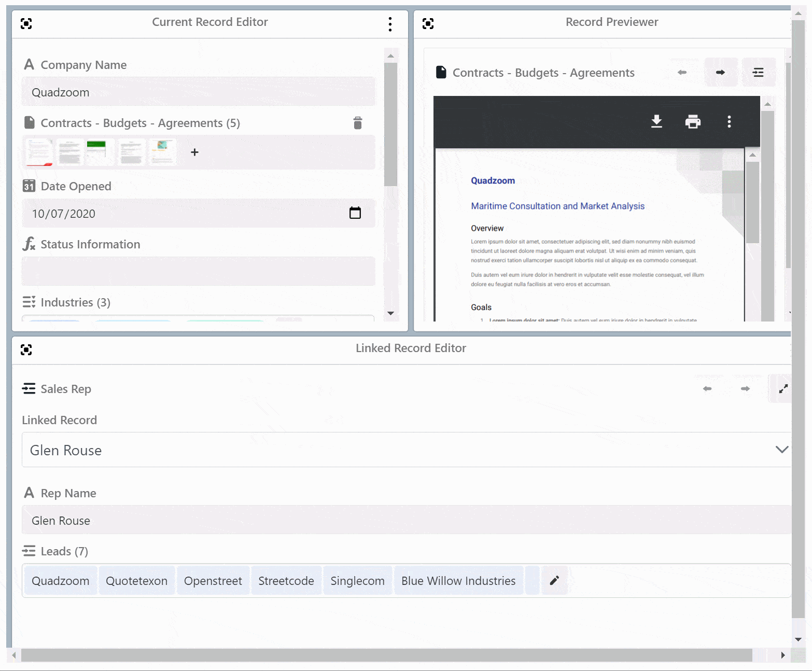Click the field list icon in Record Previewer
Viewport: 812px width, 671px height.
point(758,73)
